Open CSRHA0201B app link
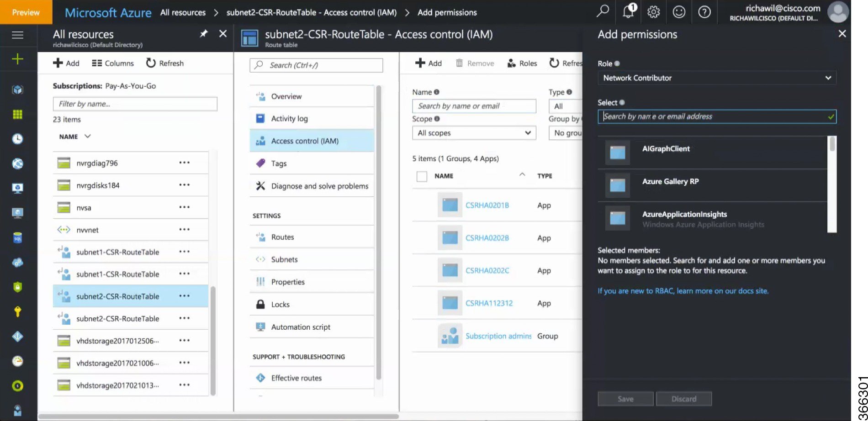 (x=487, y=205)
